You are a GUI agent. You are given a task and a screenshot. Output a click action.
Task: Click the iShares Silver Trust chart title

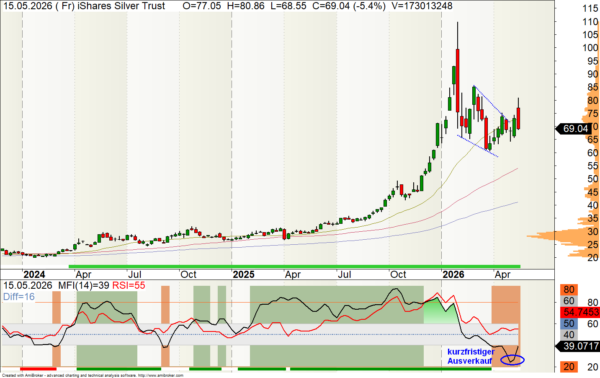coord(121,6)
